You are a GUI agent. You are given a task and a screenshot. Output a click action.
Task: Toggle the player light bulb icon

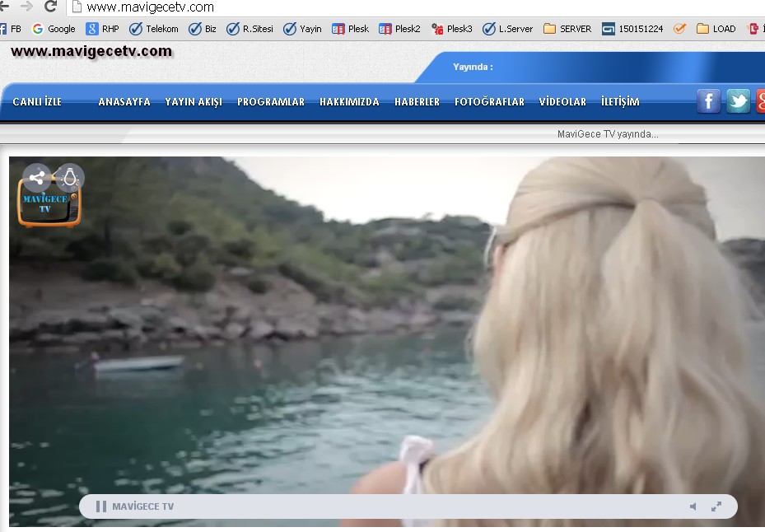[70, 178]
